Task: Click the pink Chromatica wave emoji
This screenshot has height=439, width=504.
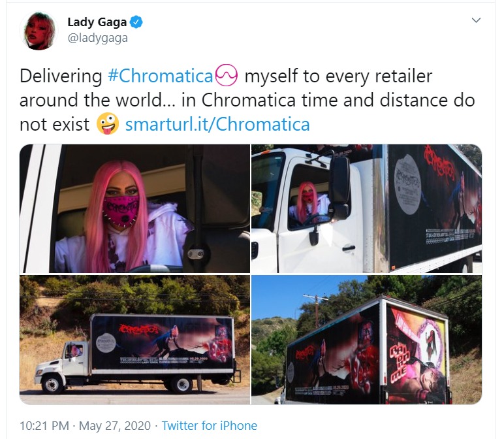Action: coord(227,75)
